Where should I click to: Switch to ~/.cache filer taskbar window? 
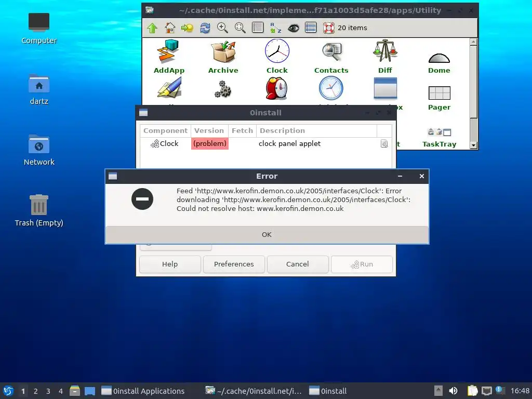[x=254, y=391]
